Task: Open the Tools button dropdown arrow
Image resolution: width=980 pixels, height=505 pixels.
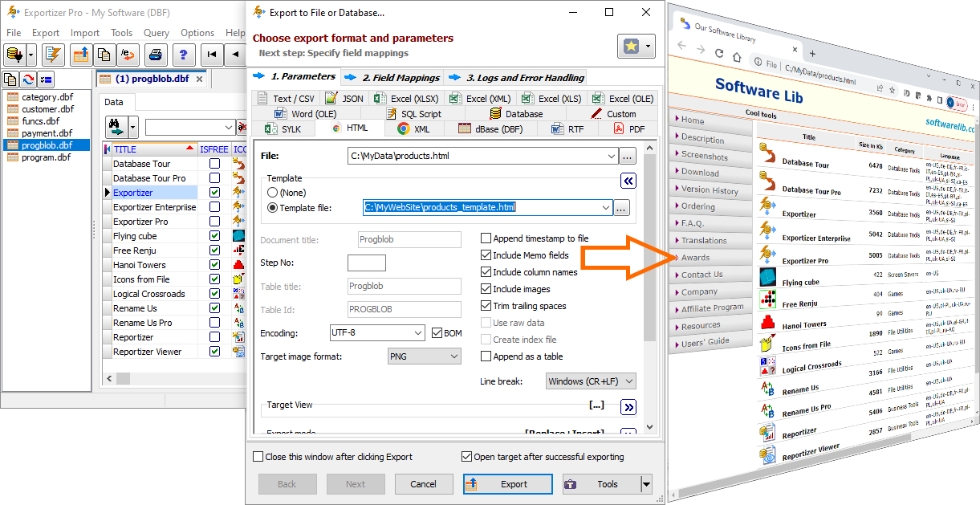Action: click(x=646, y=484)
